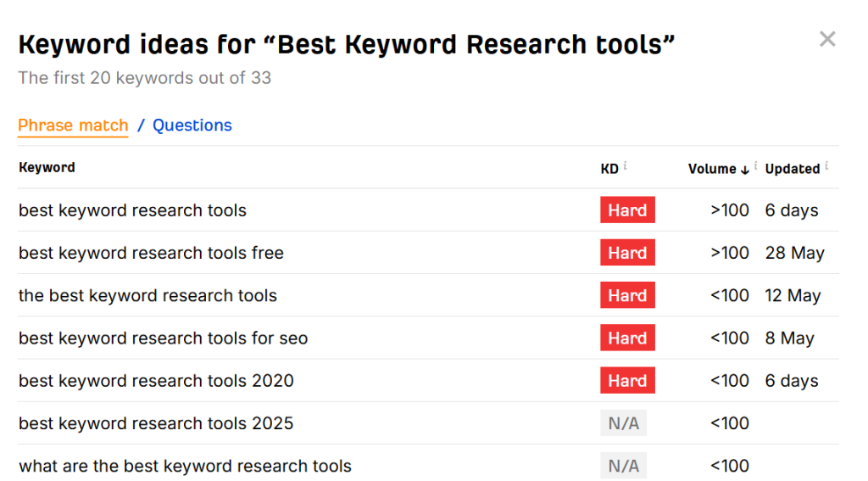
Task: Click N/A badge for 'tools 2025' row
Action: pos(623,423)
